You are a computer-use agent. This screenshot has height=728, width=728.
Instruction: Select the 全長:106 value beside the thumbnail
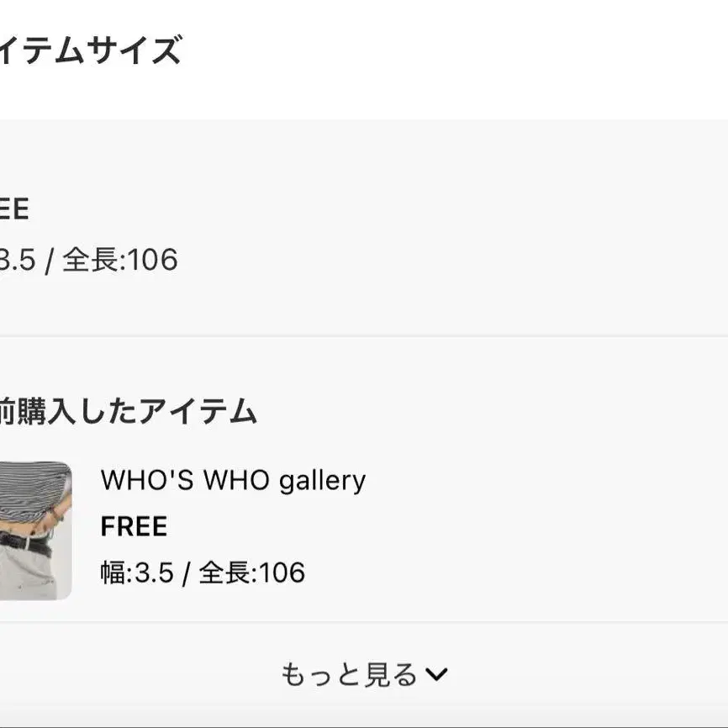click(252, 572)
